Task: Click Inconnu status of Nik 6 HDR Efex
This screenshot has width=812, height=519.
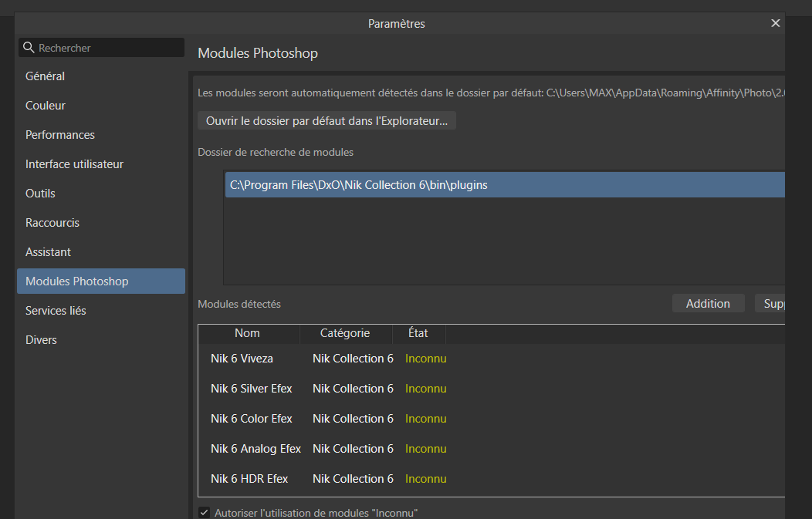Action: click(x=425, y=479)
